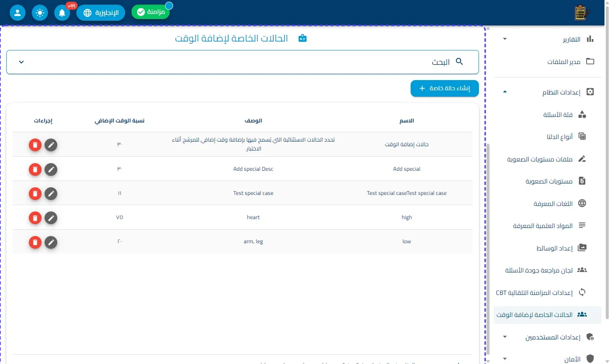Open لجان مراجعة جودة الأسئلة item
610x364 pixels.
pos(548,270)
